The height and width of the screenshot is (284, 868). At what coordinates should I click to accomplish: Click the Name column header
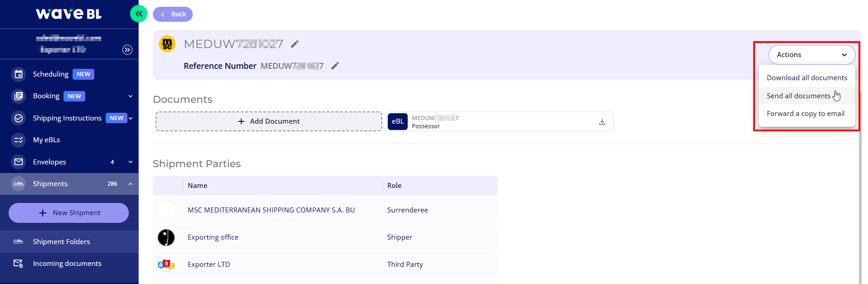pyautogui.click(x=198, y=185)
